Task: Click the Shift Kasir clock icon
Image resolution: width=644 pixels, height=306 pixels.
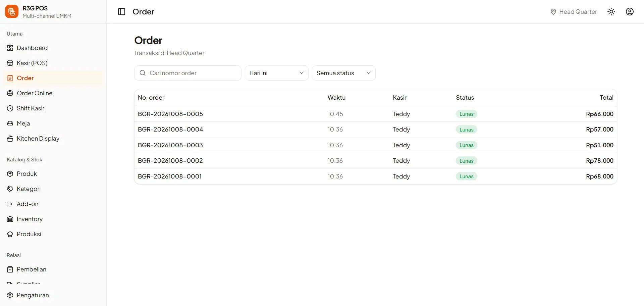Action: coord(10,108)
